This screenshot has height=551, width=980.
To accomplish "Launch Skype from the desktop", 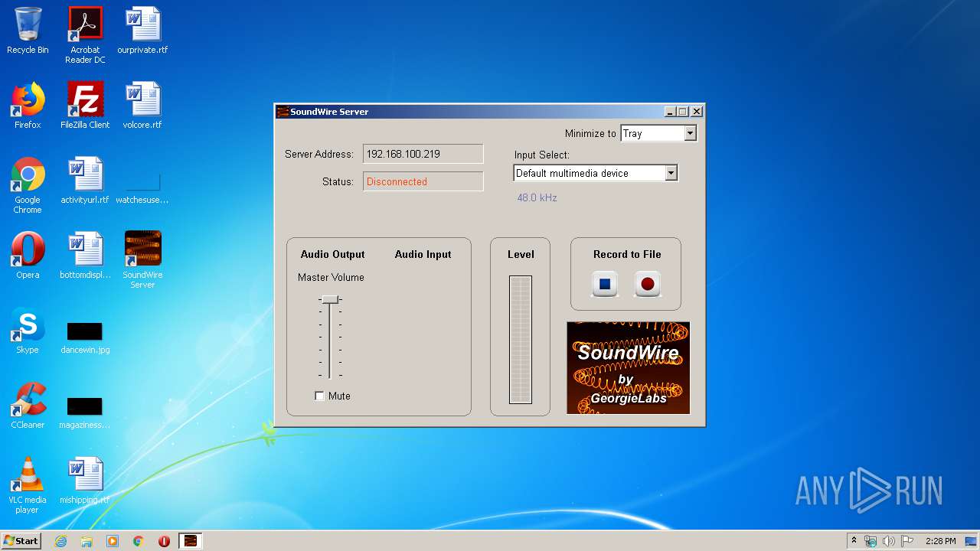I will click(x=28, y=331).
